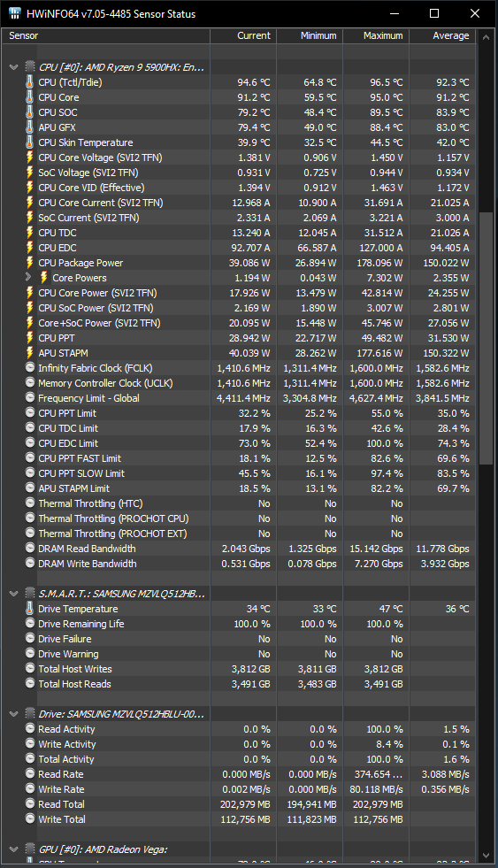Click the lightning icon for CPU Package Power
The width and height of the screenshot is (498, 868).
point(30,263)
